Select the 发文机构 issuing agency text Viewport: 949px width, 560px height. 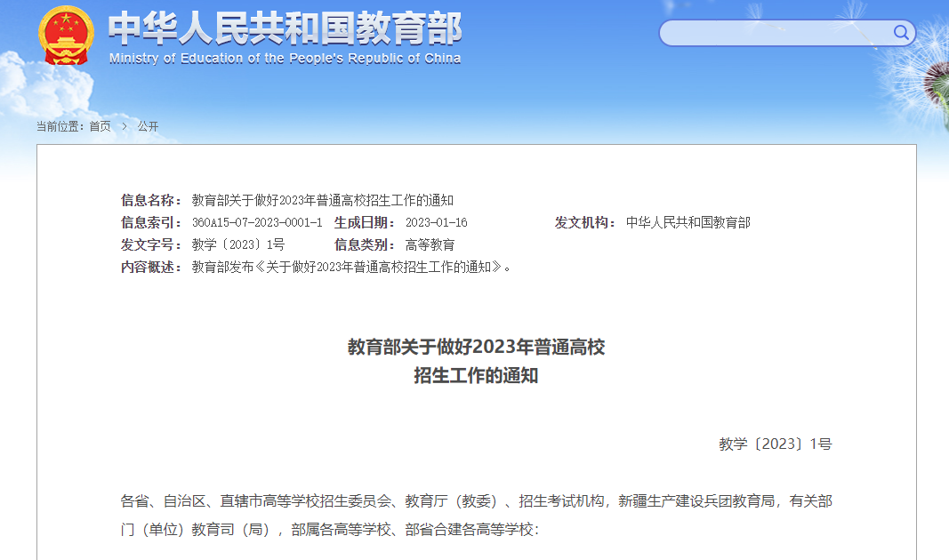(688, 222)
